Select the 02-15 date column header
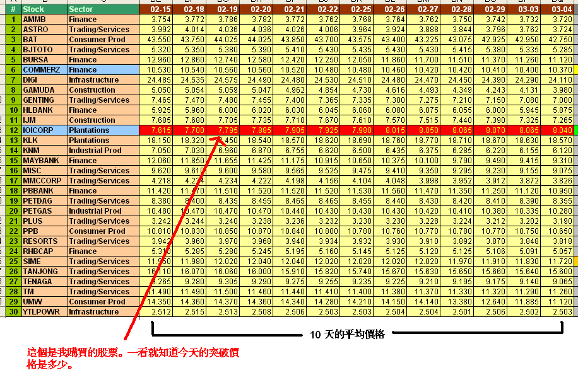This screenshot has width=578, height=392. 161,9
